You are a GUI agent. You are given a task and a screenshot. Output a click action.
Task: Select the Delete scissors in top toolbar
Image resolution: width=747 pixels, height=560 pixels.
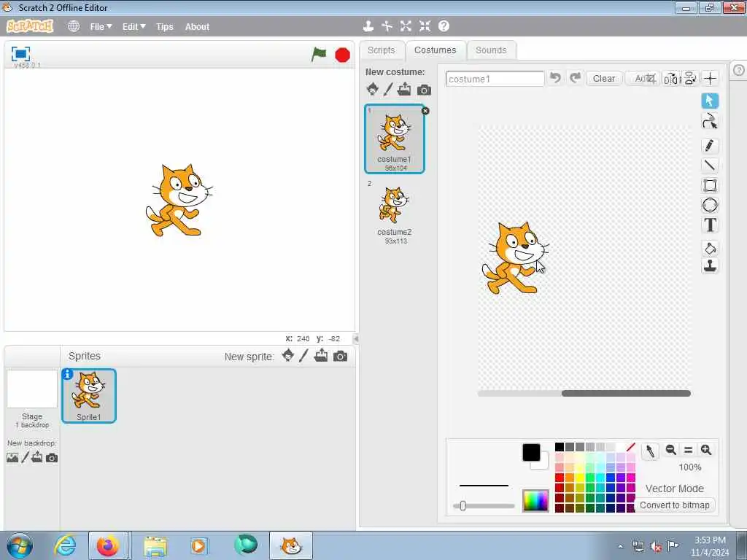point(387,26)
